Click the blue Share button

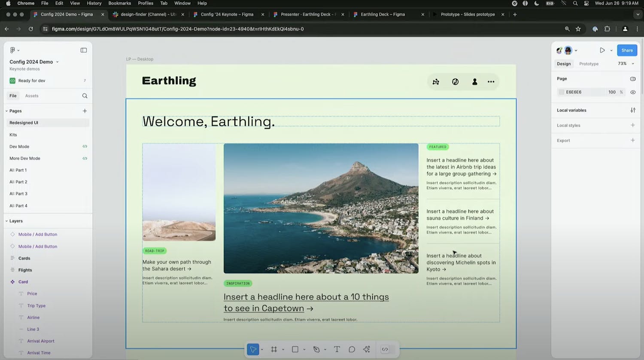click(627, 50)
